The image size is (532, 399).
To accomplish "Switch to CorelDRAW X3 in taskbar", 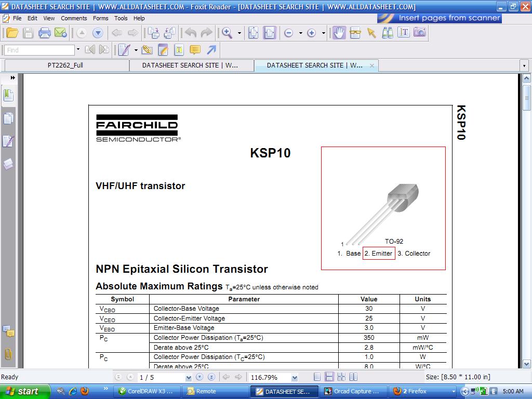I will (x=146, y=391).
